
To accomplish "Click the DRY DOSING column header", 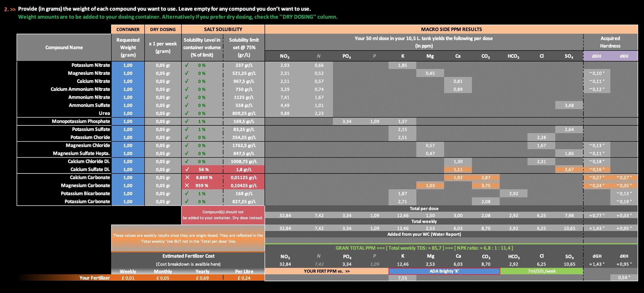I will click(x=163, y=29).
